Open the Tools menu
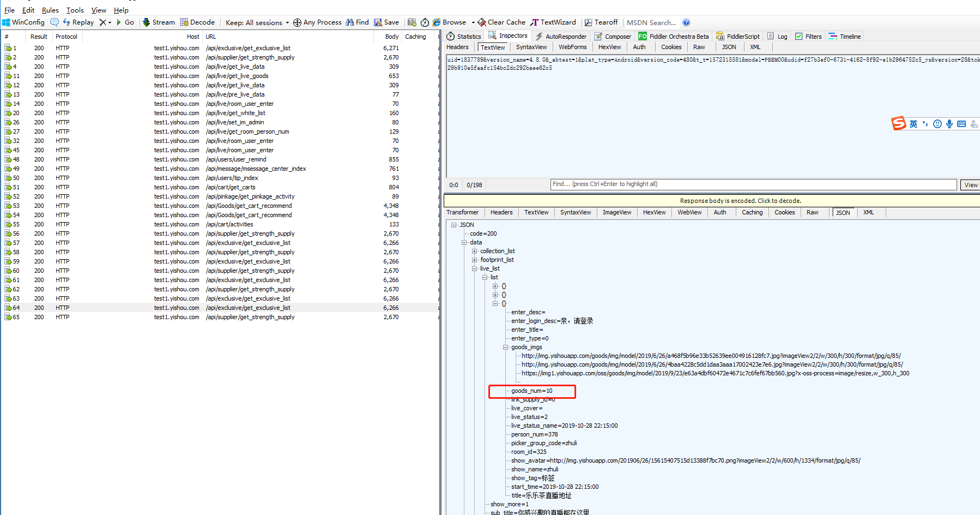The width and height of the screenshot is (980, 515). pos(75,10)
